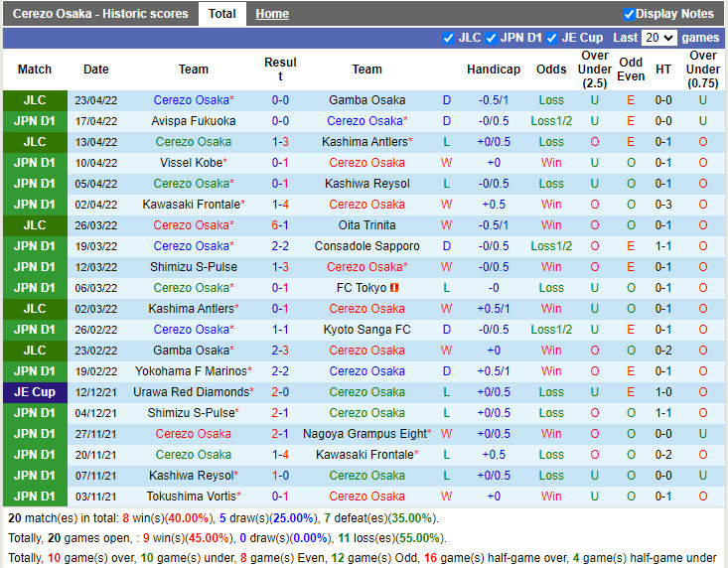Image resolution: width=728 pixels, height=568 pixels.
Task: Open Urawa Red Diamonds team link
Action: tap(191, 392)
